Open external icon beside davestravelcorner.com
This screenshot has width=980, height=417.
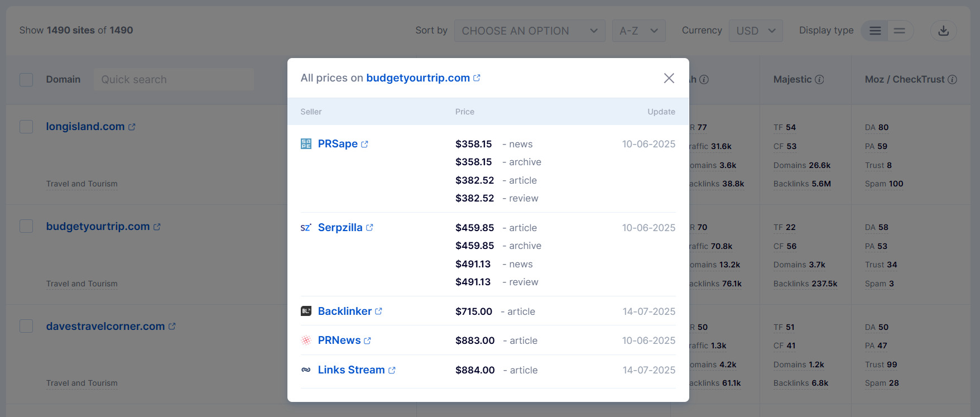pyautogui.click(x=172, y=327)
